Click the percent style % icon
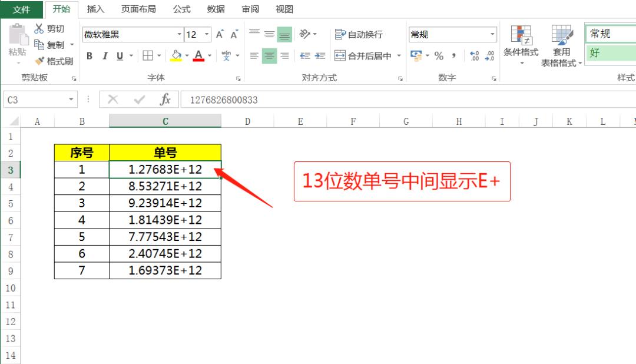The image size is (636, 364). click(x=438, y=55)
